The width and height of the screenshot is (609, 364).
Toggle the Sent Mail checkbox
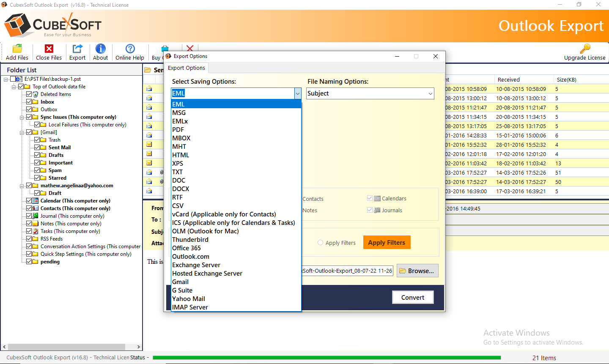pos(37,148)
